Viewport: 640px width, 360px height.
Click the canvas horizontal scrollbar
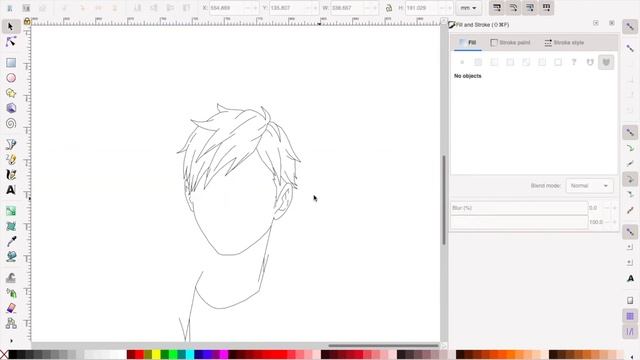384,346
